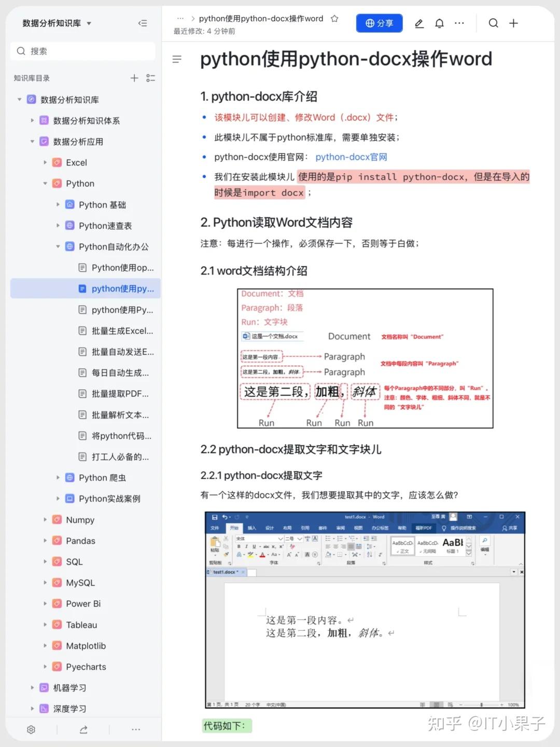The width and height of the screenshot is (560, 747).
Task: Click the edit pencil icon in top toolbar
Action: coord(419,23)
